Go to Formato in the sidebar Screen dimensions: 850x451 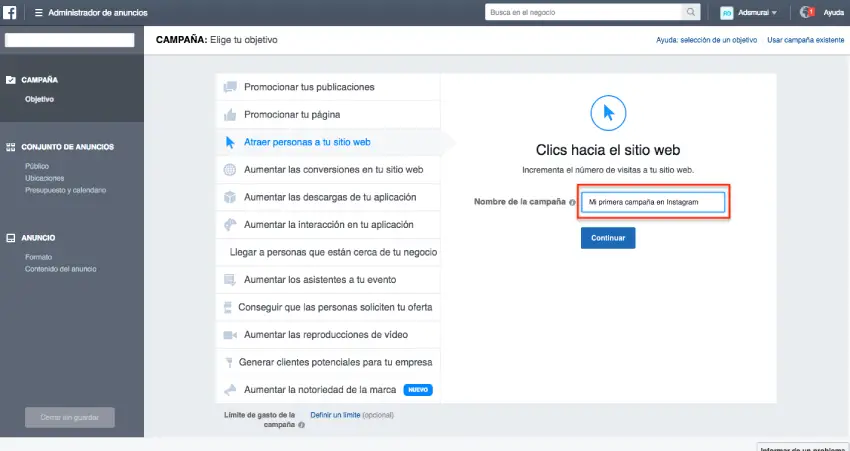click(38, 257)
